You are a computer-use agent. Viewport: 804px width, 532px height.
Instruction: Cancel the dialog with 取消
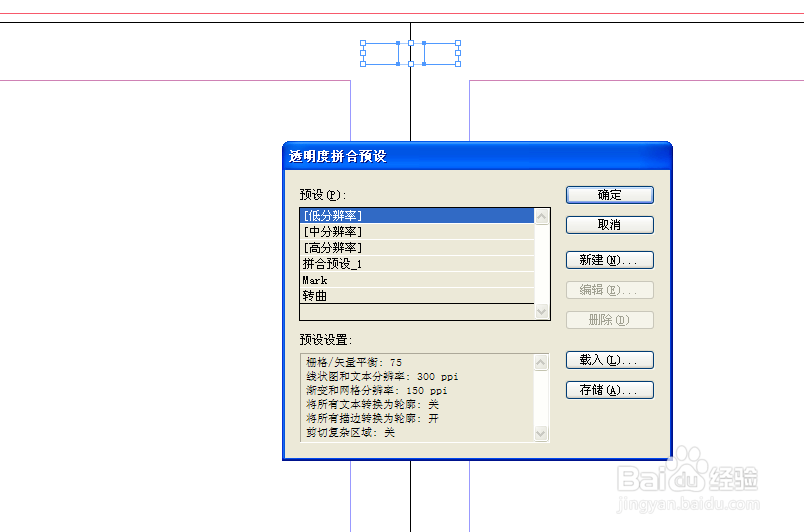pyautogui.click(x=610, y=225)
